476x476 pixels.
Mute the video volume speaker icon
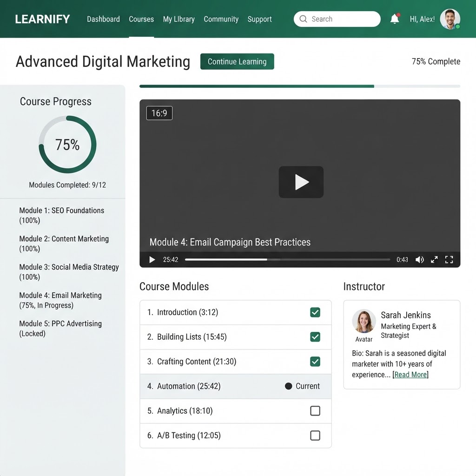[x=420, y=259]
